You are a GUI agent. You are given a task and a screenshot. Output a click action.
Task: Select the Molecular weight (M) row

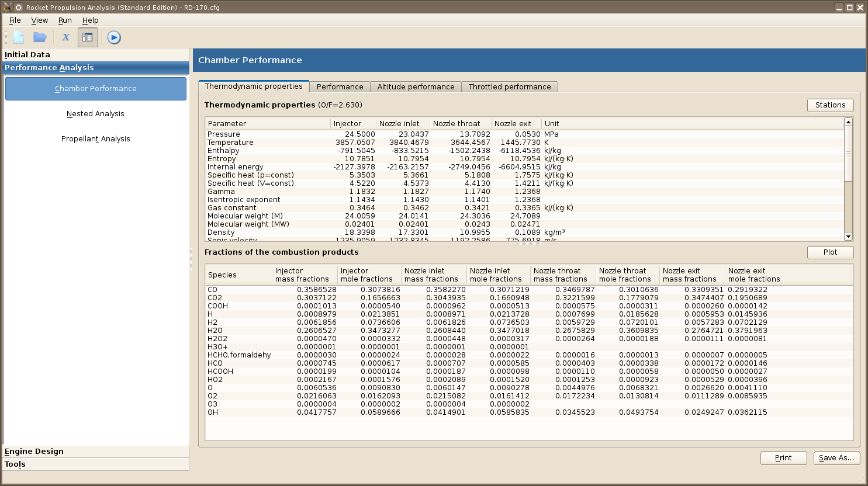[524, 216]
